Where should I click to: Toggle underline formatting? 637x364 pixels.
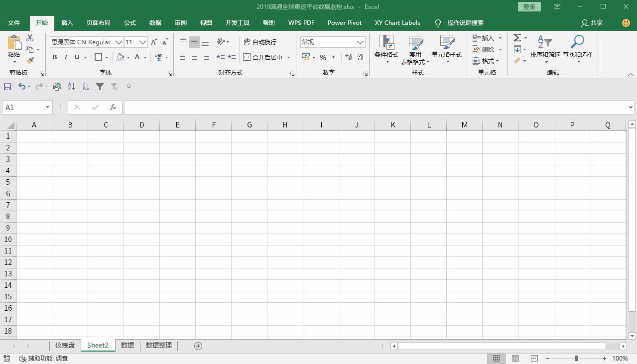76,57
